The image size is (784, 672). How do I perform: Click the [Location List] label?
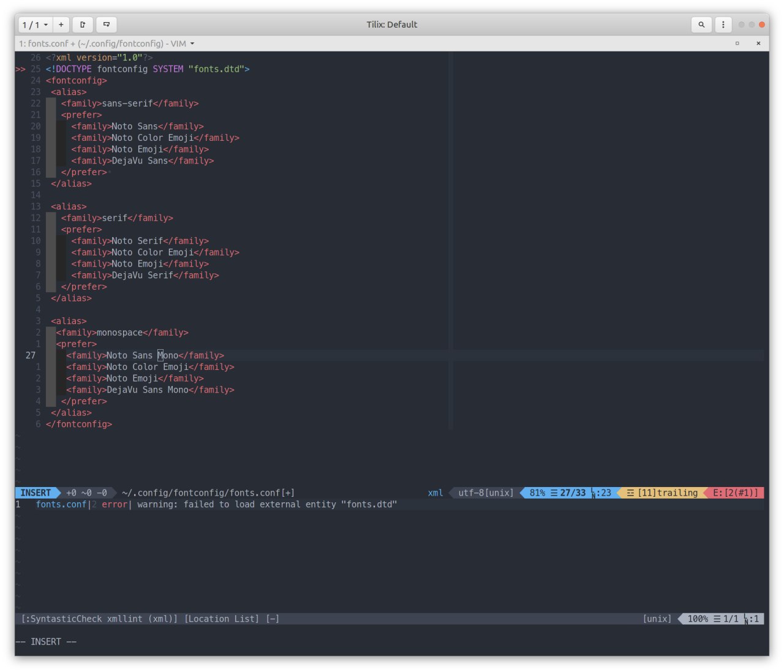(x=222, y=619)
